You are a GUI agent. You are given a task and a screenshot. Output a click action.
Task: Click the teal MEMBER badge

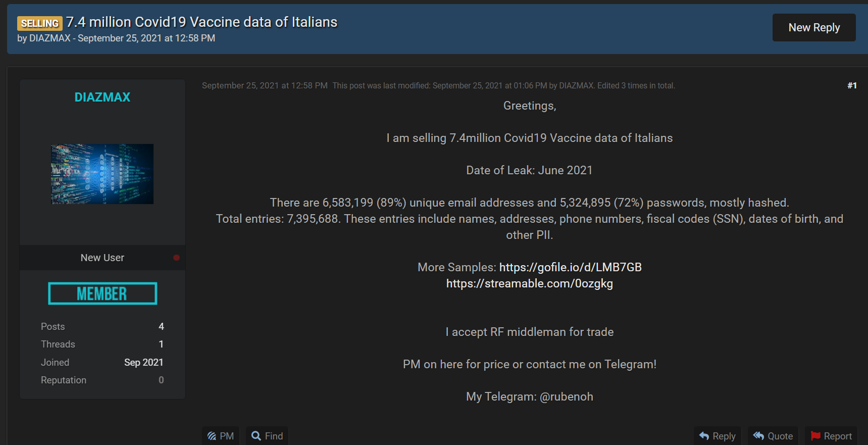(103, 293)
